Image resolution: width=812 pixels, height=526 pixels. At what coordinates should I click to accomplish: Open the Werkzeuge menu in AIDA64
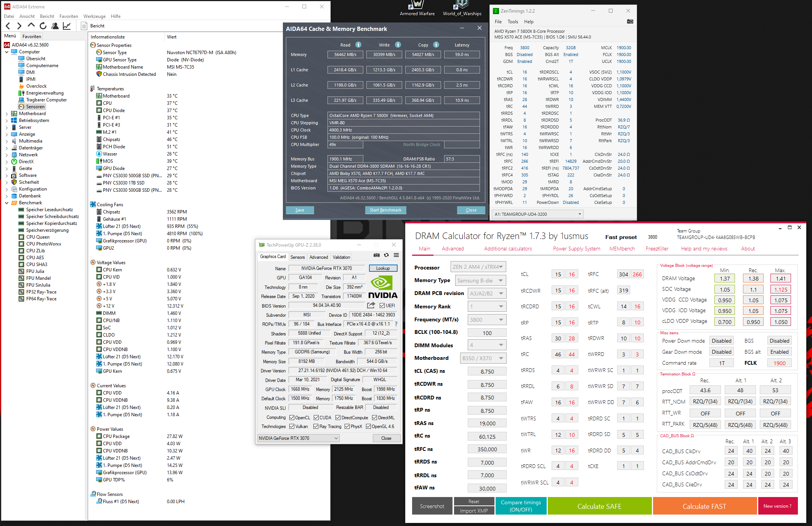click(94, 16)
